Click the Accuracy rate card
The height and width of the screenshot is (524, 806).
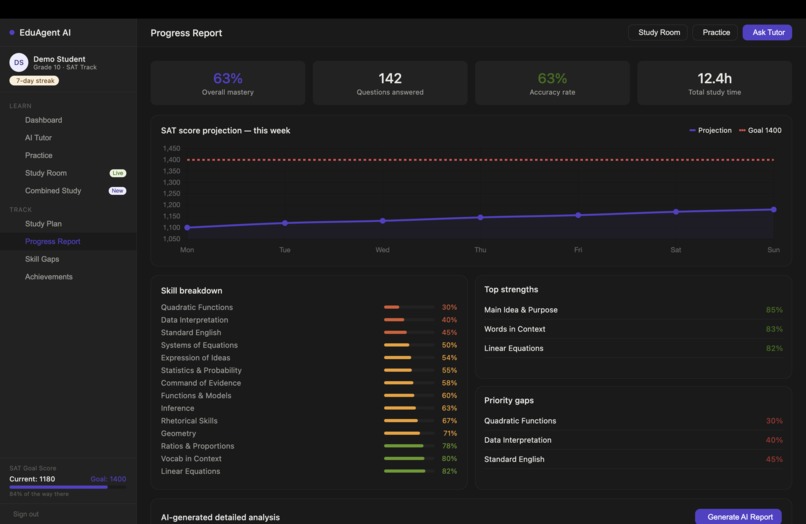[x=552, y=83]
